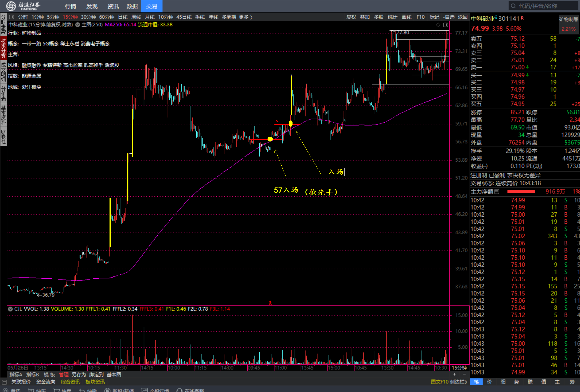Click the 画线 drawing tools button

tap(407, 17)
